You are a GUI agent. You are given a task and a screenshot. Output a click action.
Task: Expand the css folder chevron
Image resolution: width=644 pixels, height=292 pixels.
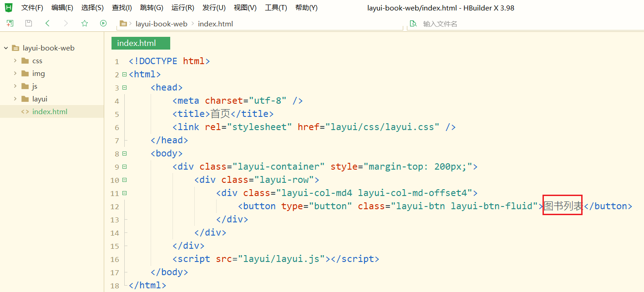(15, 60)
